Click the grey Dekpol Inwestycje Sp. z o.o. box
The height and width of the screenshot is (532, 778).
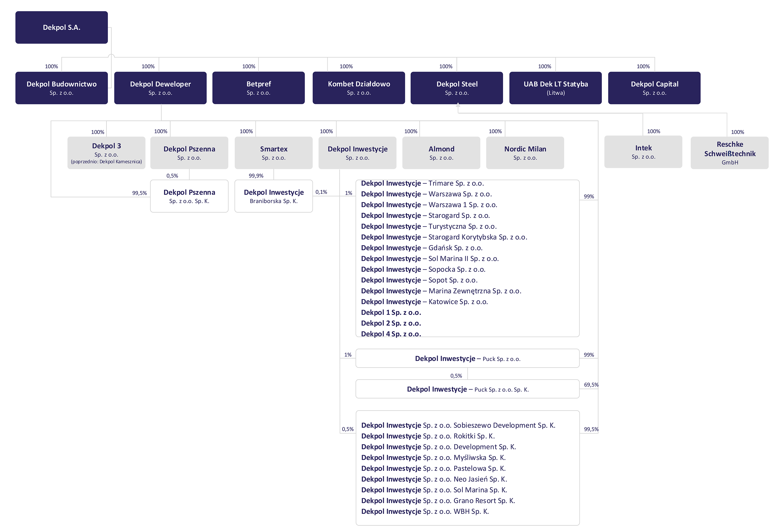tap(358, 153)
